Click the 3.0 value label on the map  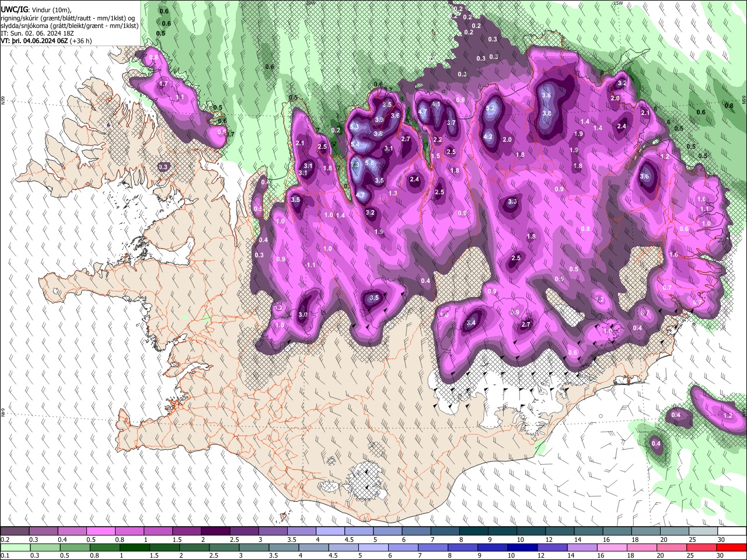click(x=303, y=315)
